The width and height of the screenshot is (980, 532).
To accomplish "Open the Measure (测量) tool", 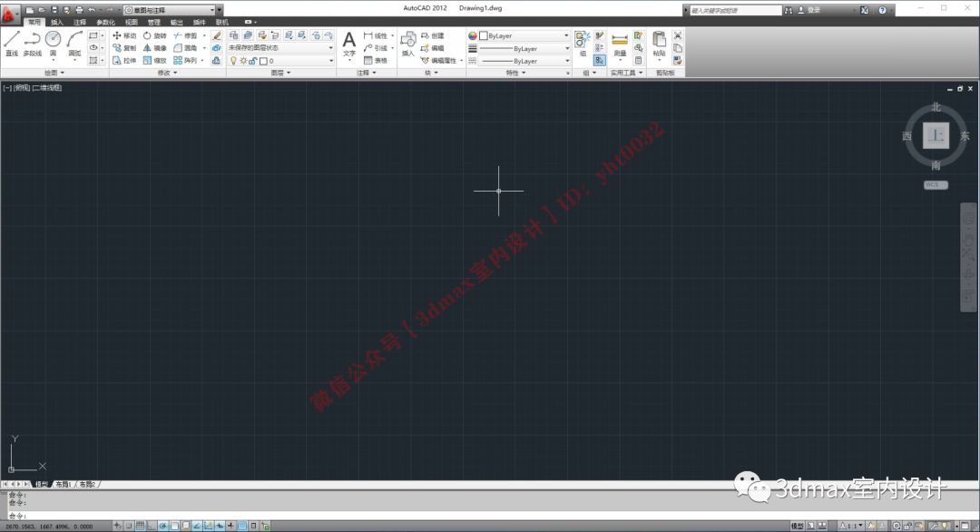I will (x=620, y=44).
